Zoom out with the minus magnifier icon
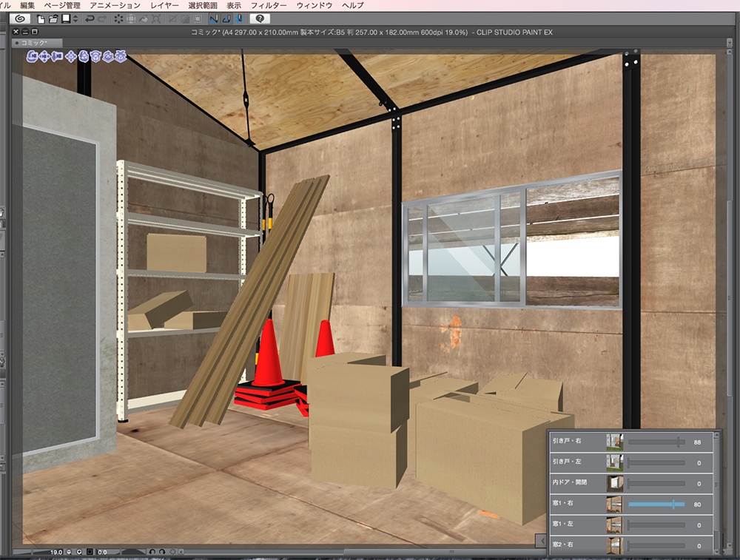740x560 pixels. (x=69, y=552)
